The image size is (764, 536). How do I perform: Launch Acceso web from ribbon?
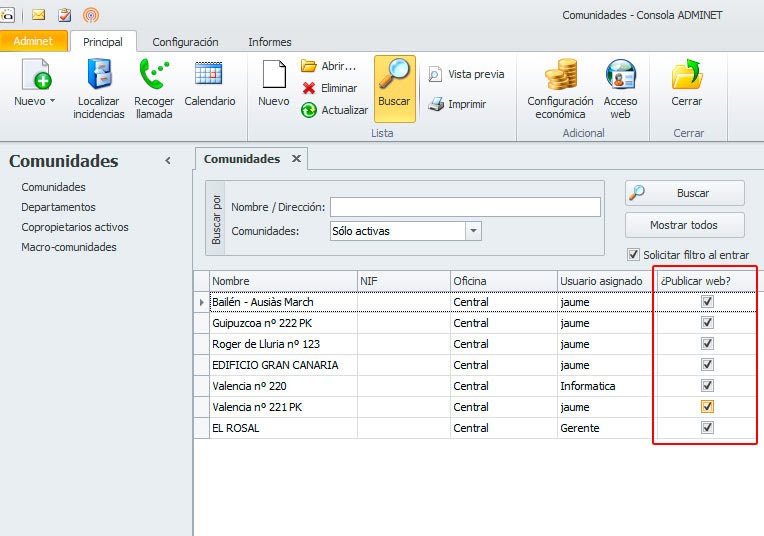pyautogui.click(x=620, y=76)
